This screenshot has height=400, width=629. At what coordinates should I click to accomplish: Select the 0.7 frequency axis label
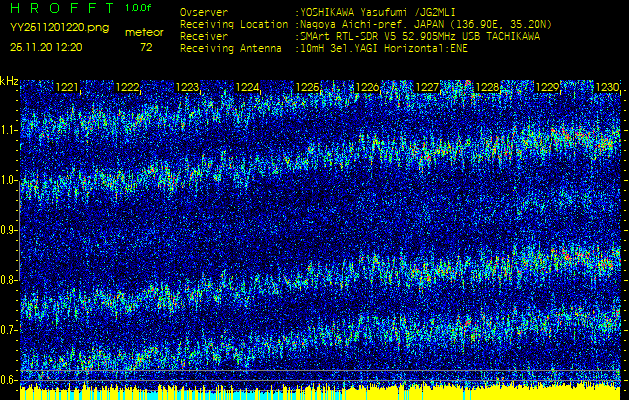point(9,330)
